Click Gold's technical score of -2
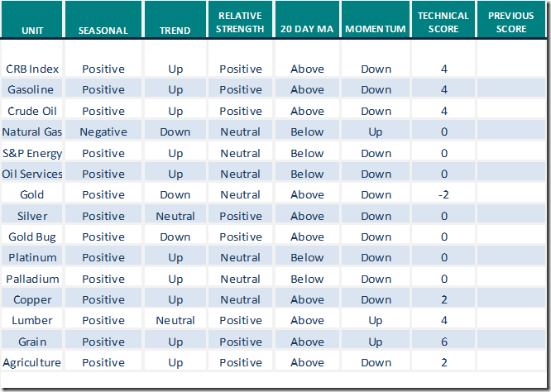 click(x=444, y=194)
